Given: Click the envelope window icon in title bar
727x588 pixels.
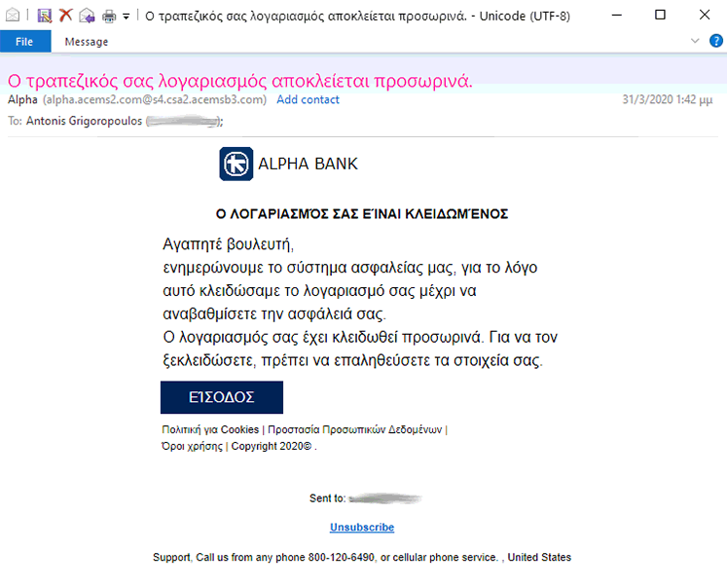Looking at the screenshot, I should (x=13, y=16).
